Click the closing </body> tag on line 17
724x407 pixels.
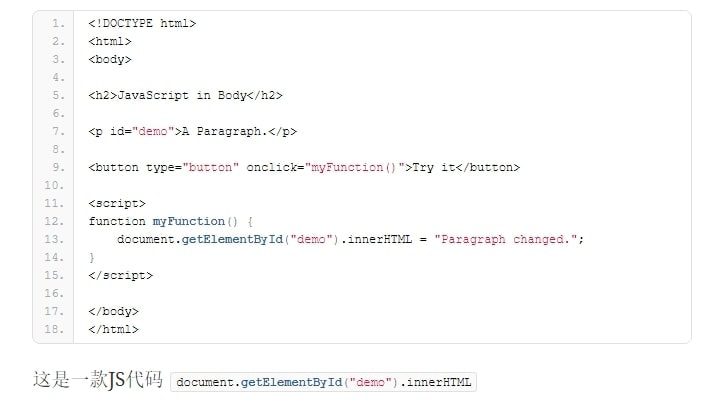pyautogui.click(x=114, y=311)
